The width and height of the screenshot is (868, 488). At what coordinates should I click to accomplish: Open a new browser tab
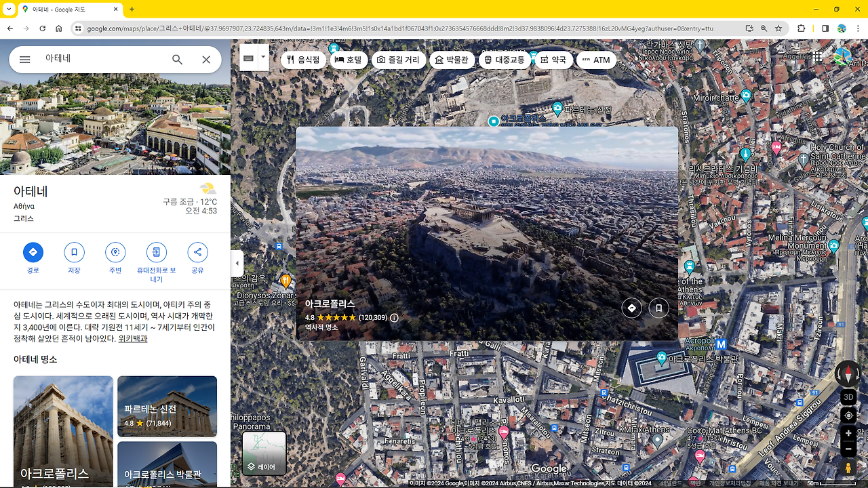pyautogui.click(x=132, y=9)
